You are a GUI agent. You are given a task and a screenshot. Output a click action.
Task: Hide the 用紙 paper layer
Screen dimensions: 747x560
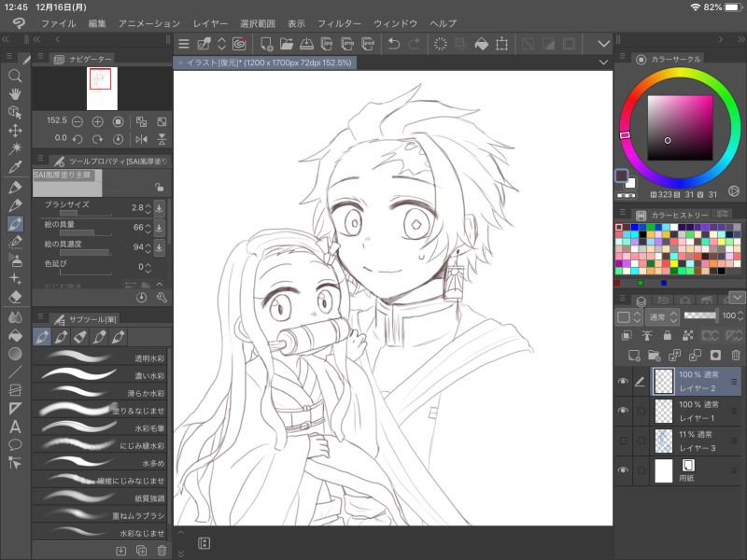(623, 470)
